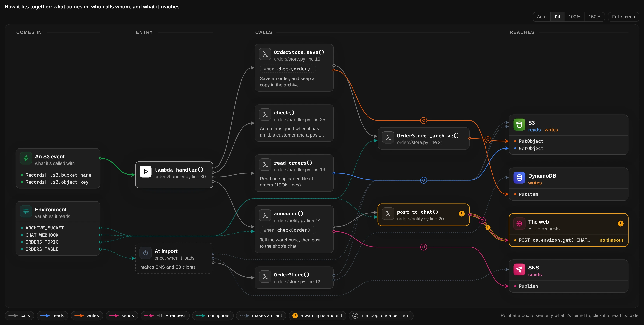
Task: Click the configures legend pill
Action: click(x=213, y=315)
